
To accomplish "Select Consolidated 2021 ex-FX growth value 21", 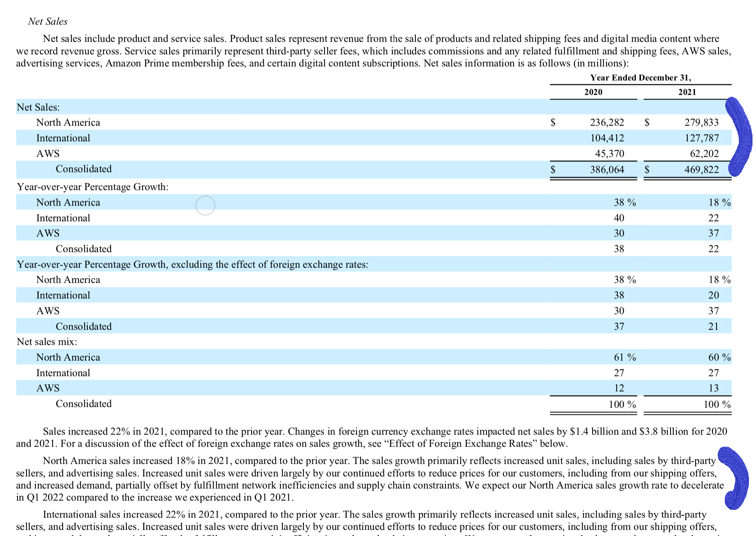I will (x=713, y=327).
